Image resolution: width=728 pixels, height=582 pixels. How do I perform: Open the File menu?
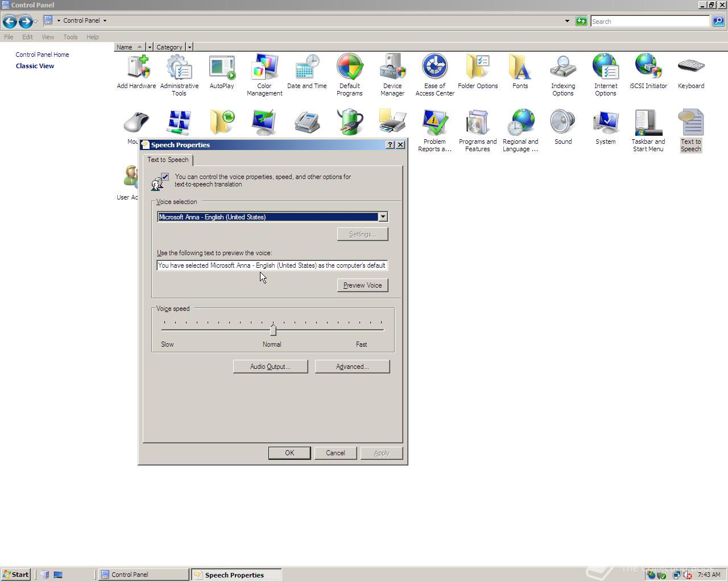pyautogui.click(x=9, y=37)
